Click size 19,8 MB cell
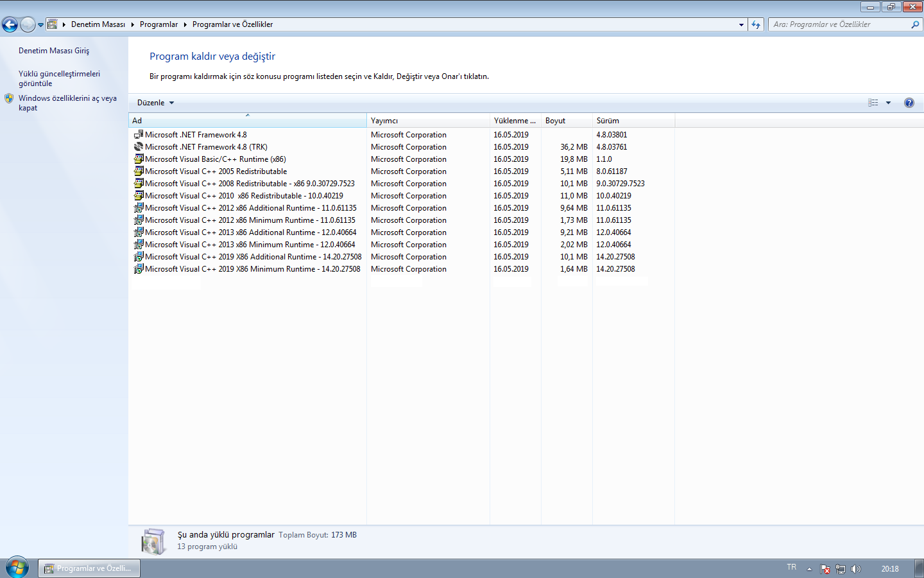 click(x=574, y=159)
